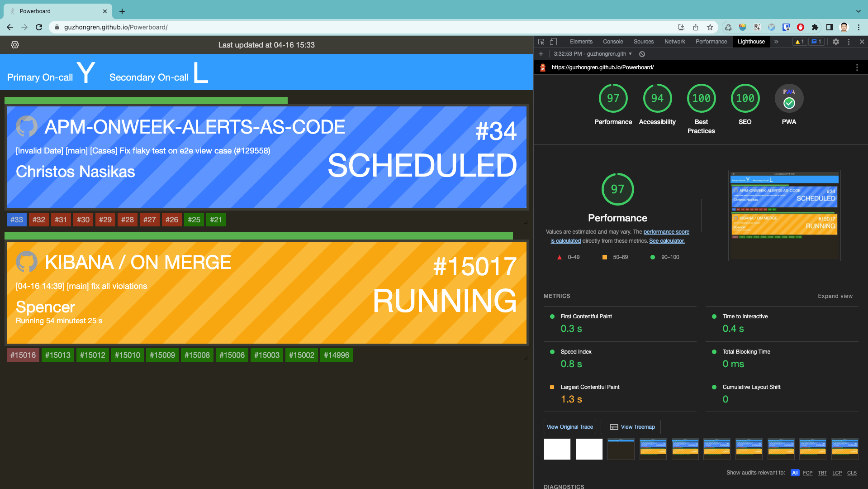Screen dimensions: 868x489
Task: Click Expand view for metrics
Action: (835, 296)
